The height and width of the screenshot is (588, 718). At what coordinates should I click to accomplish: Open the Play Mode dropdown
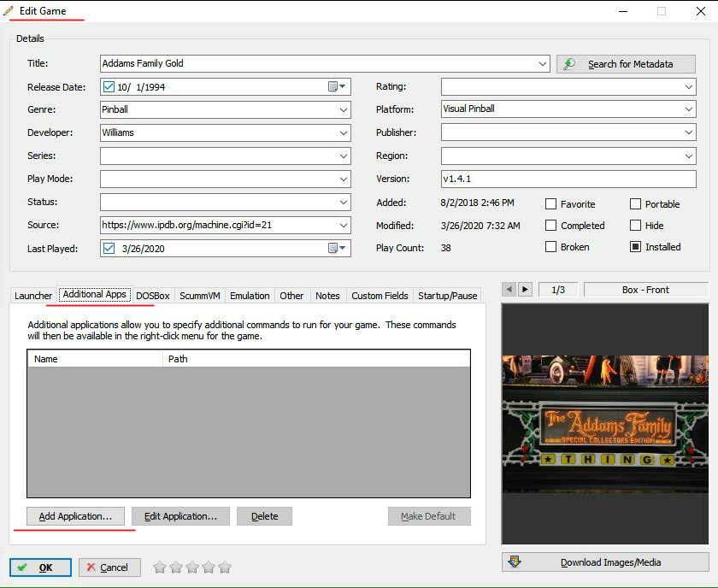click(x=344, y=179)
